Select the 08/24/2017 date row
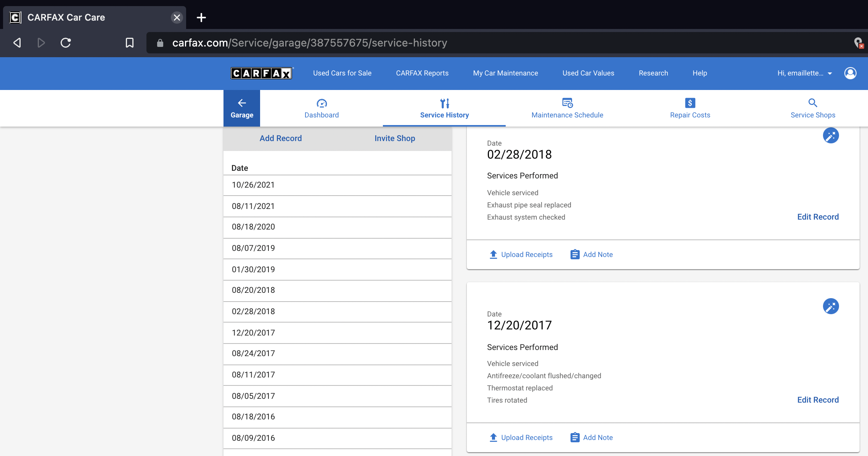Image resolution: width=868 pixels, height=456 pixels. click(338, 354)
